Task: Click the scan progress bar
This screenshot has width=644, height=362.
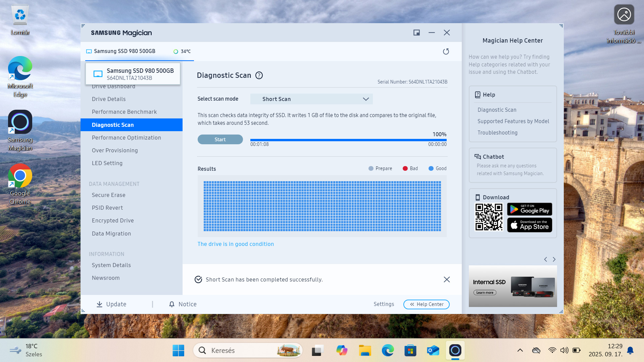Action: (348, 140)
